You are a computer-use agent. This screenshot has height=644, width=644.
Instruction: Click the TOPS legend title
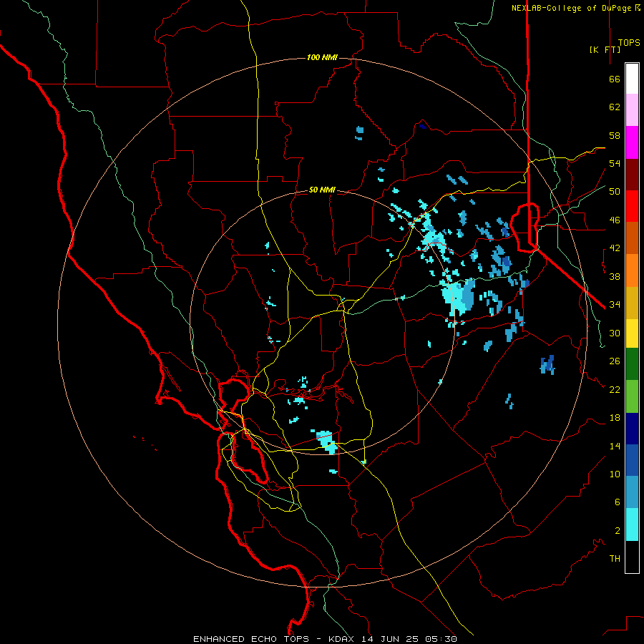629,43
